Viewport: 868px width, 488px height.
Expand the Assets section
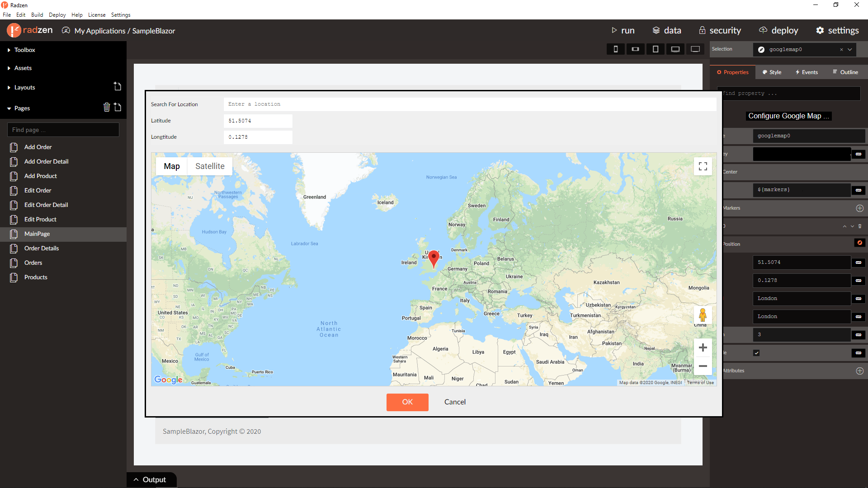click(x=23, y=68)
